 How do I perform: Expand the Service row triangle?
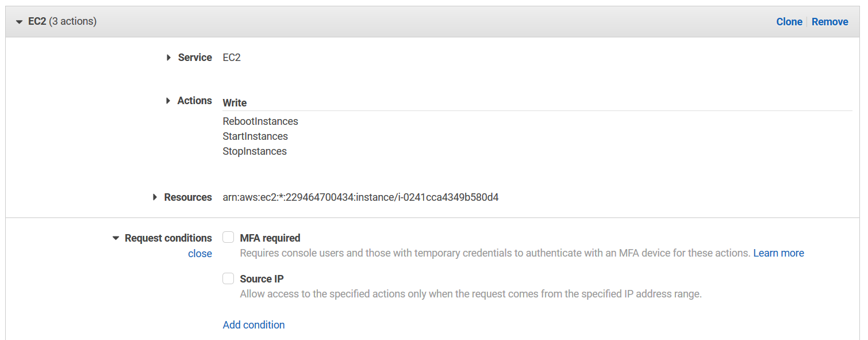168,58
